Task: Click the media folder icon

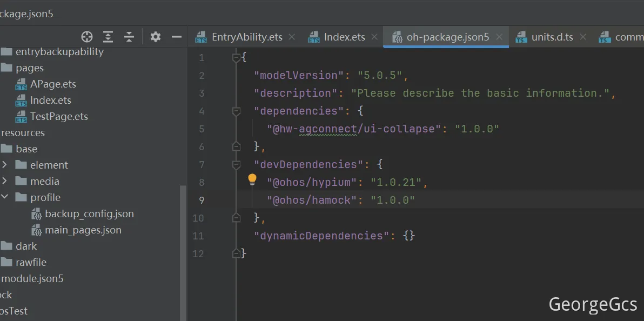Action: point(21,181)
